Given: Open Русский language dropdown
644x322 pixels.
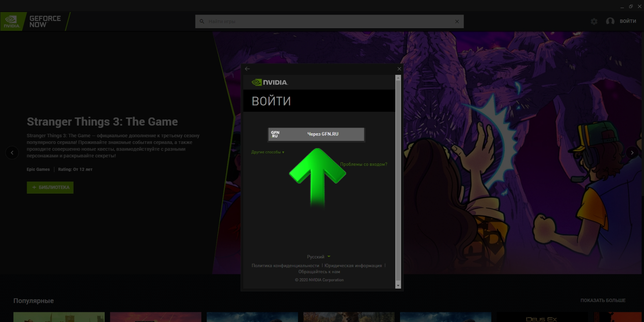Looking at the screenshot, I should point(318,257).
